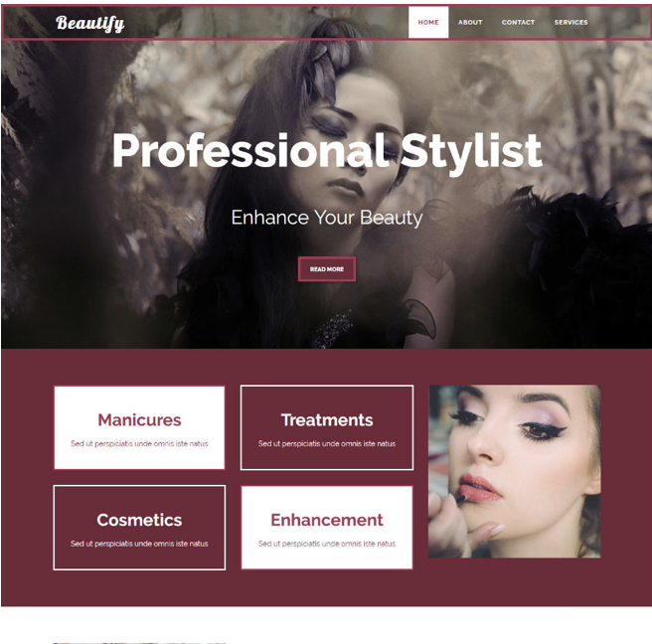Click the Treatments heading text
This screenshot has width=652, height=644.
click(x=327, y=420)
